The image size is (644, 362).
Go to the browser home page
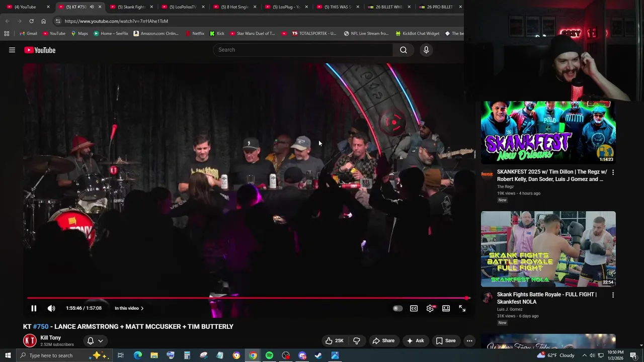(43, 21)
